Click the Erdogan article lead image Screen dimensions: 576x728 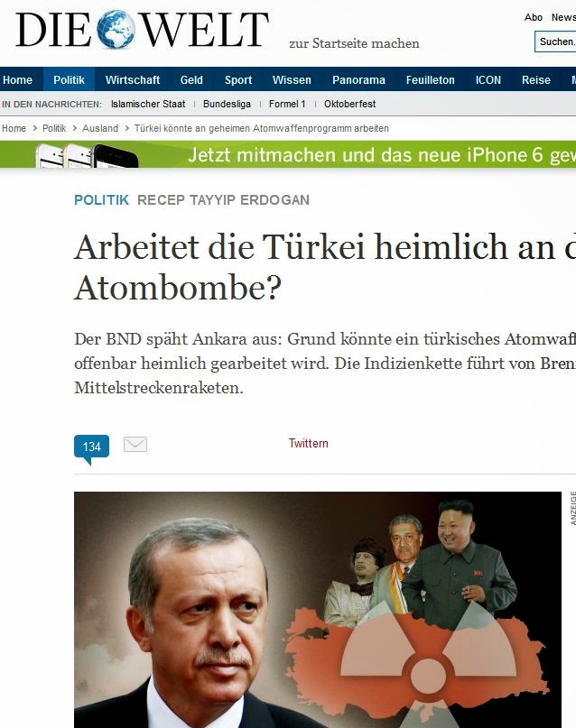(x=317, y=609)
